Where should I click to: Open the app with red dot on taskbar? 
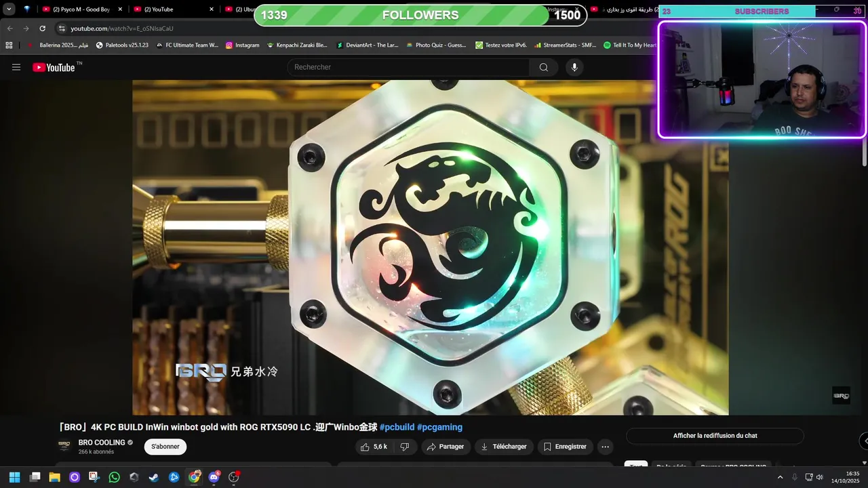click(x=234, y=477)
